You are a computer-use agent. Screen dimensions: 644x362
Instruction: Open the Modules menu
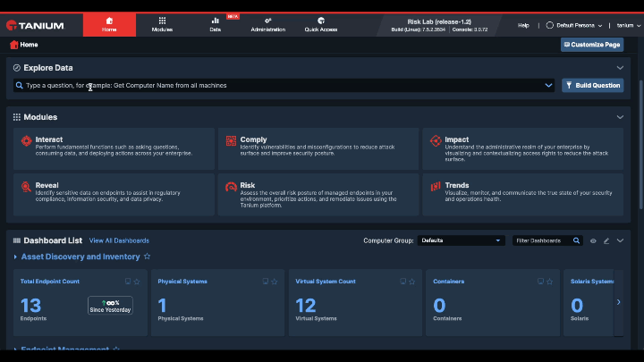(162, 25)
